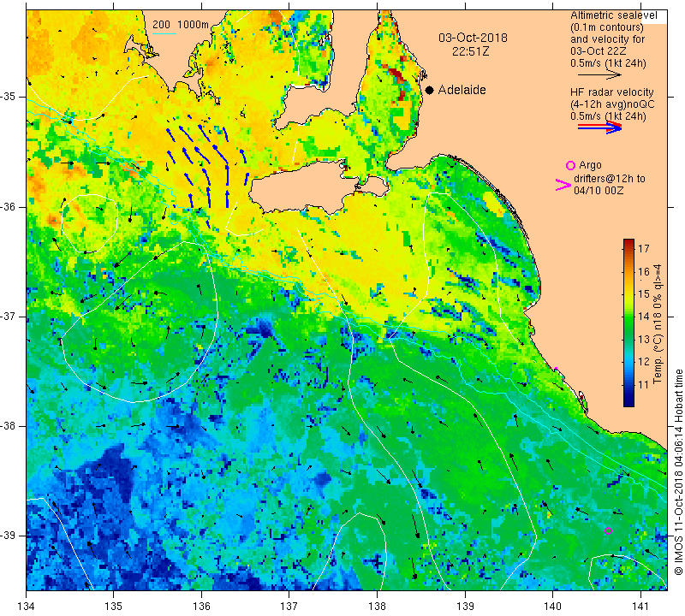Click the latitude label '-37'
Viewport: 685px width, 616px height.
coord(9,316)
